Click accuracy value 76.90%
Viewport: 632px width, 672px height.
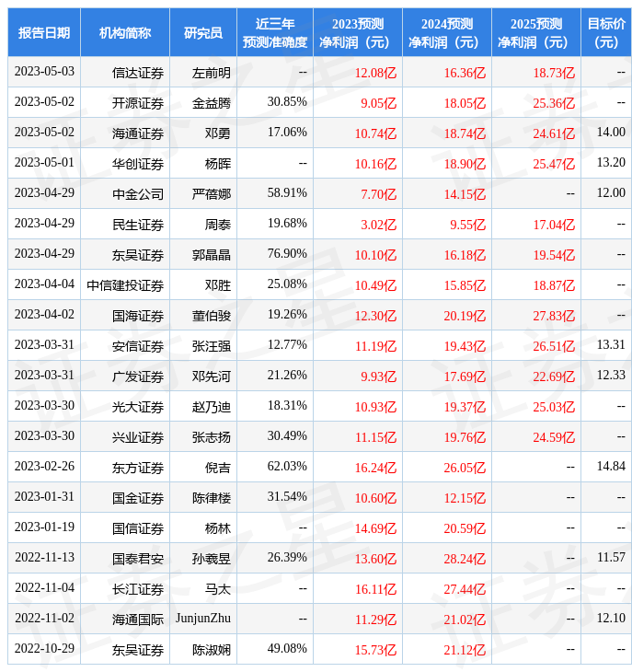(287, 254)
